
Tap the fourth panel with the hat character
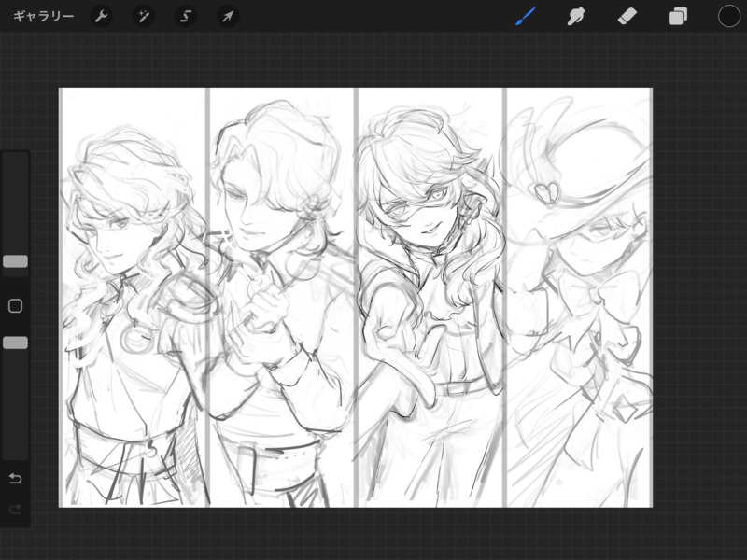[578, 297]
